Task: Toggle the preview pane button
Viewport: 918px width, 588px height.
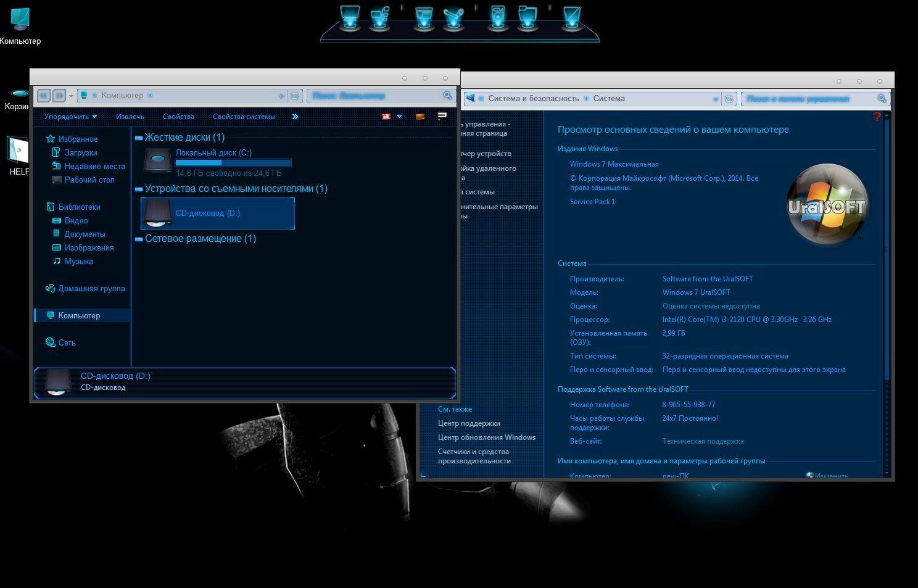Action: [x=420, y=117]
